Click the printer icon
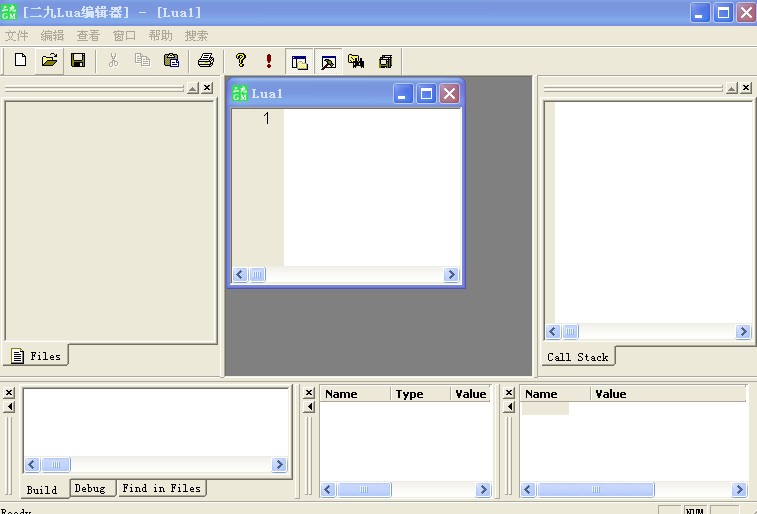757x514 pixels. (x=206, y=60)
